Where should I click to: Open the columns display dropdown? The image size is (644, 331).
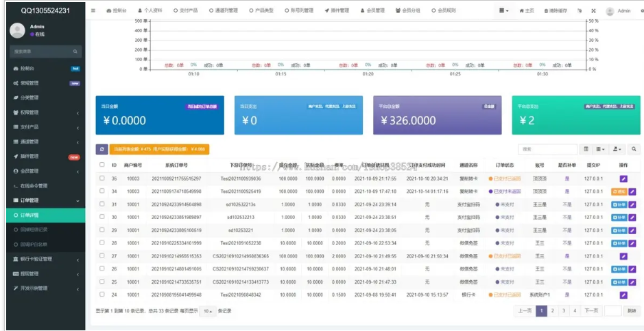[601, 149]
